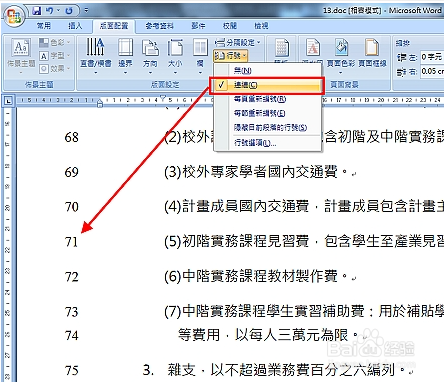
Task: Click the left indent 左 value field
Action: pyautogui.click(x=432, y=57)
